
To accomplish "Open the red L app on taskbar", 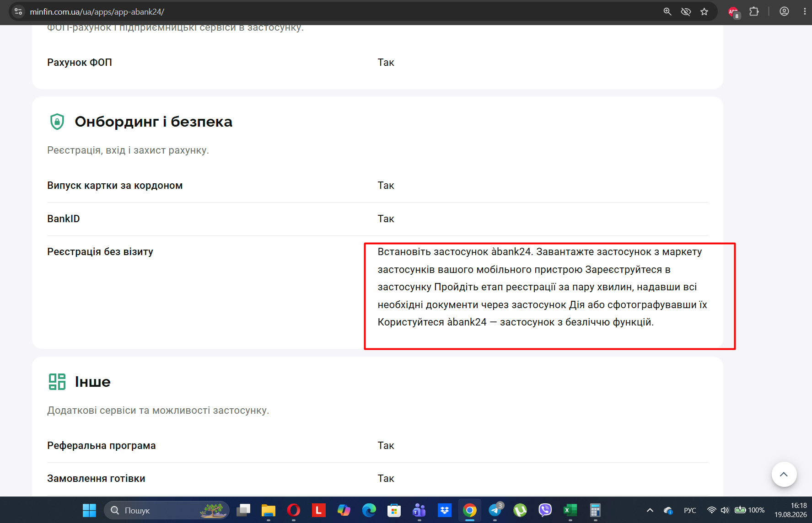I will [319, 510].
